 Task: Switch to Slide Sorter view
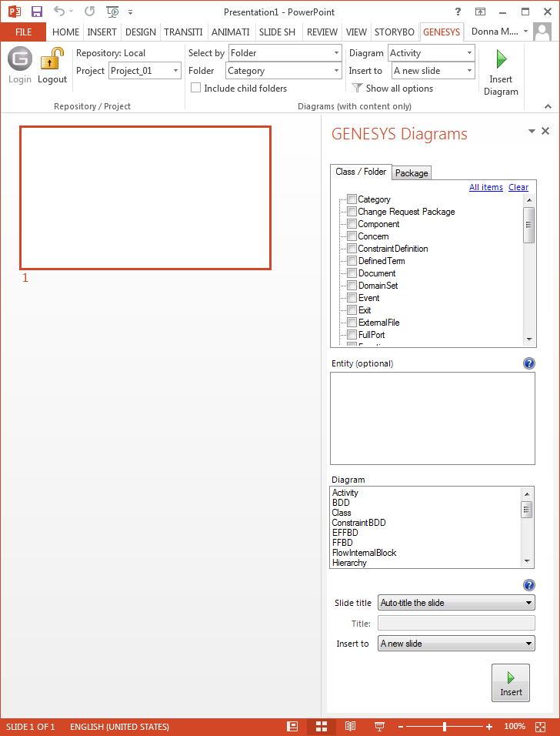click(x=322, y=727)
